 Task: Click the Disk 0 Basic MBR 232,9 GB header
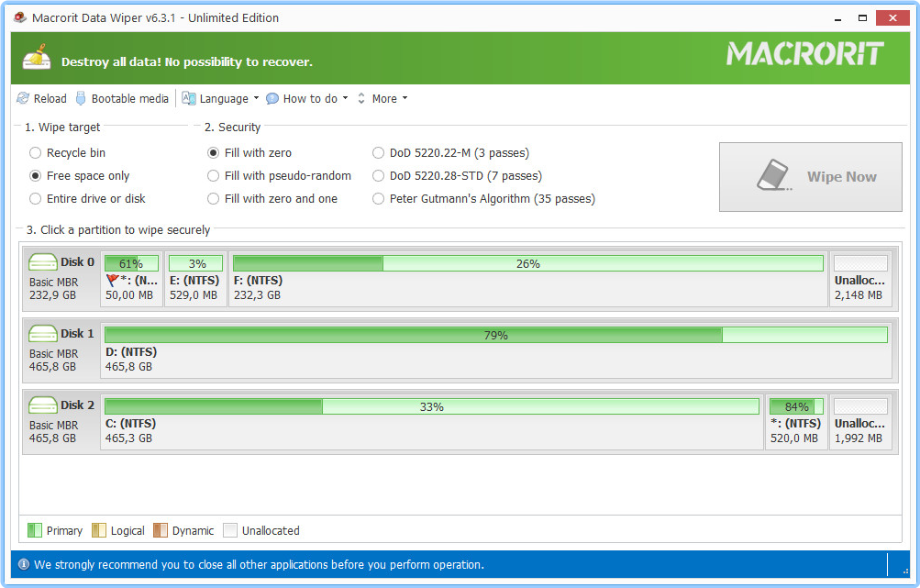click(x=61, y=280)
